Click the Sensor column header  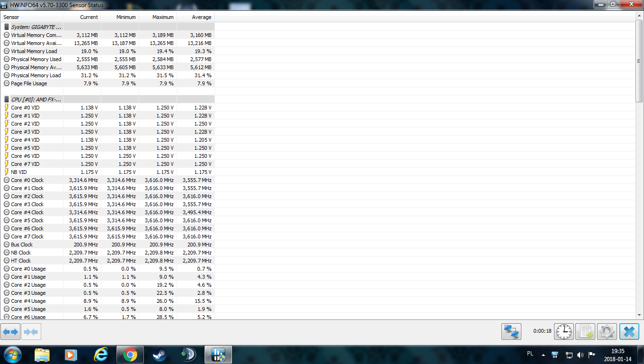32,17
